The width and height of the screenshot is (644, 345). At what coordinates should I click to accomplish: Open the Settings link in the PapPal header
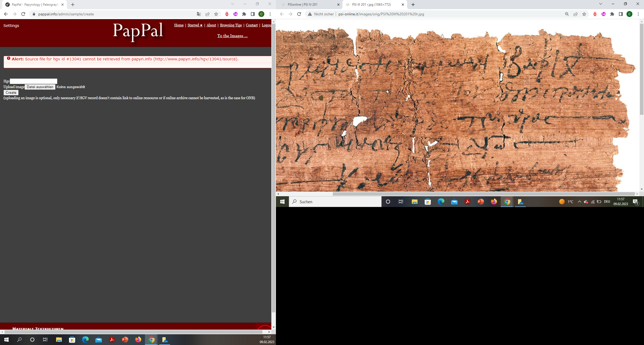click(x=11, y=26)
